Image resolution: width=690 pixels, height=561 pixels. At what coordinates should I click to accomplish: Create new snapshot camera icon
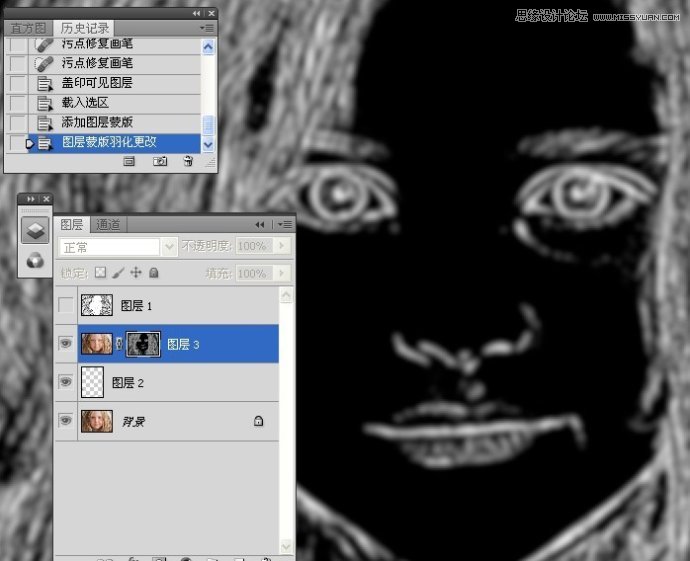tap(160, 161)
